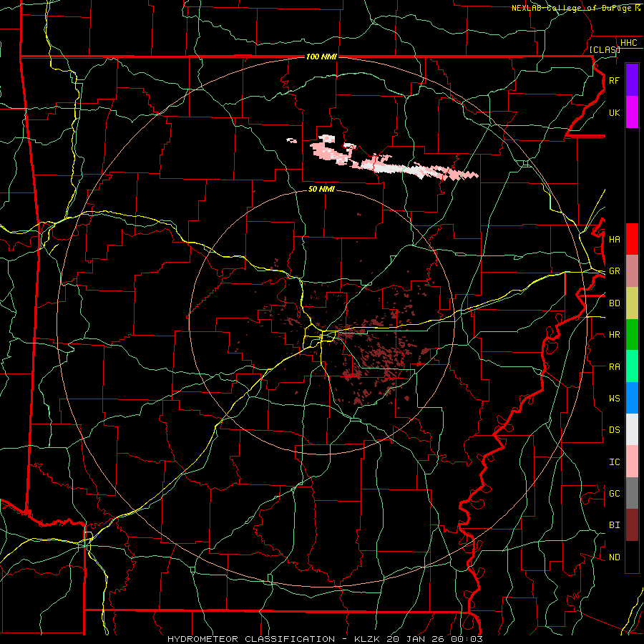The image size is (644, 644).
Task: Click the "100 NMI" range ring label
Action: [321, 57]
